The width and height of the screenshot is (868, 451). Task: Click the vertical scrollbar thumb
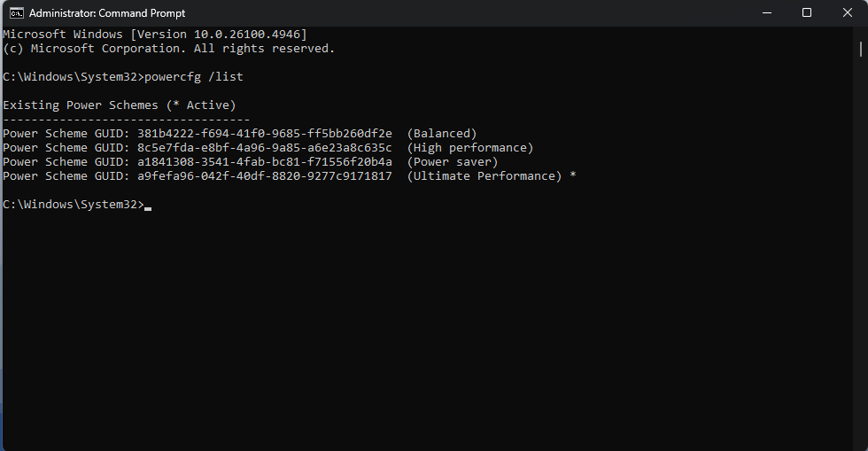(x=860, y=49)
